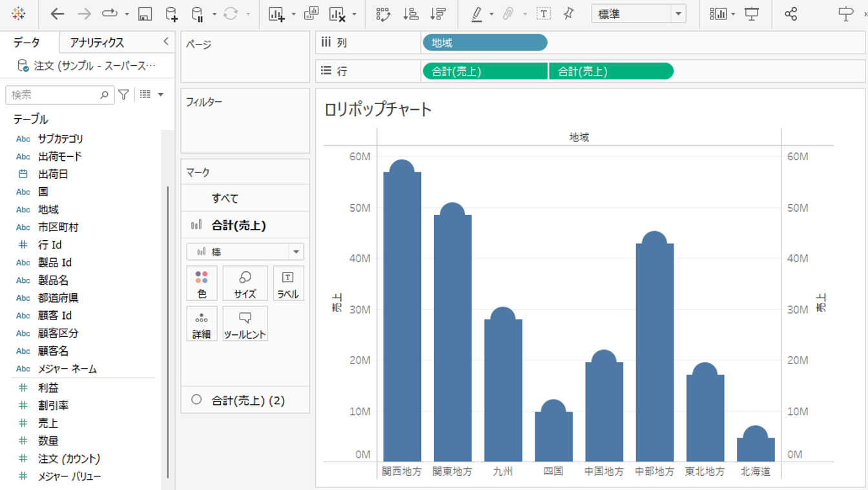Share workbook icon in toolbar

(791, 14)
